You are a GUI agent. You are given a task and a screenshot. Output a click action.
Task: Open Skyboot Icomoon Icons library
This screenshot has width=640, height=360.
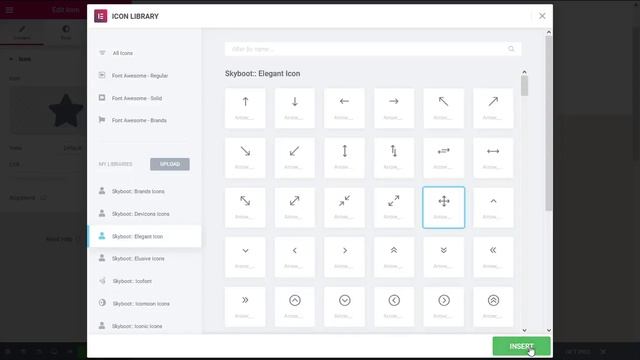[144, 304]
